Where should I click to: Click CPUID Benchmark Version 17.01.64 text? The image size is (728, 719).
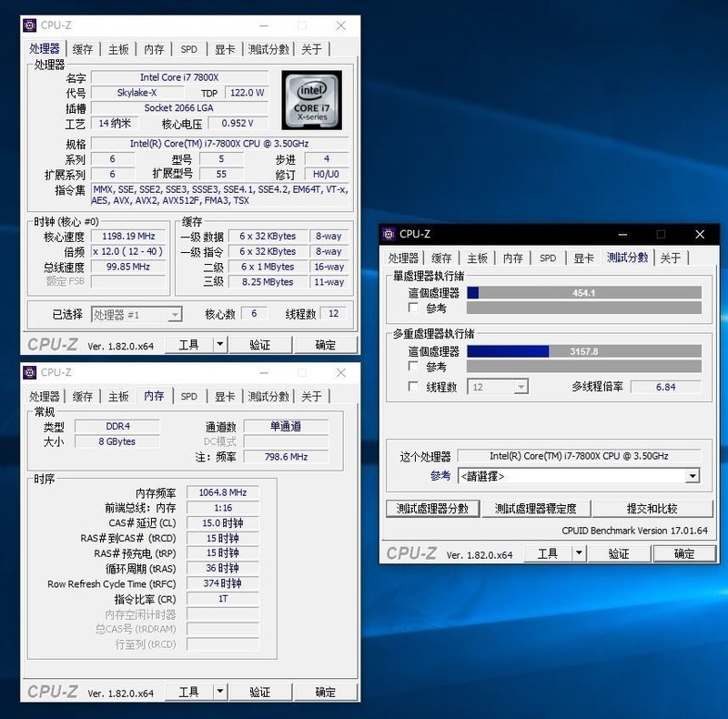click(634, 531)
